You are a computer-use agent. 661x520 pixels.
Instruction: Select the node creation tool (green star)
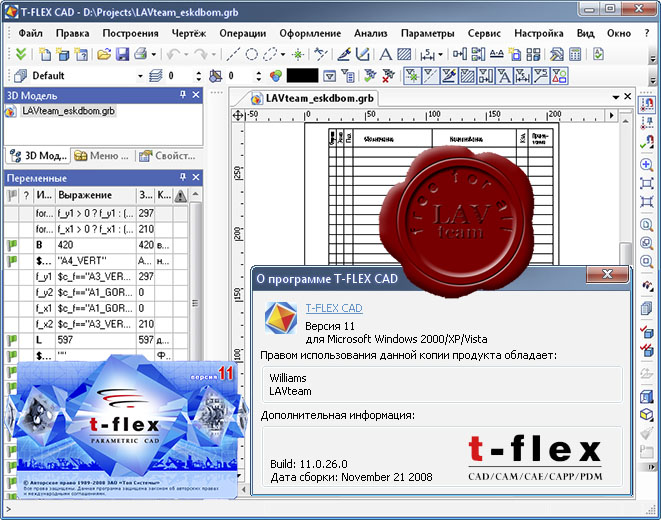click(298, 54)
